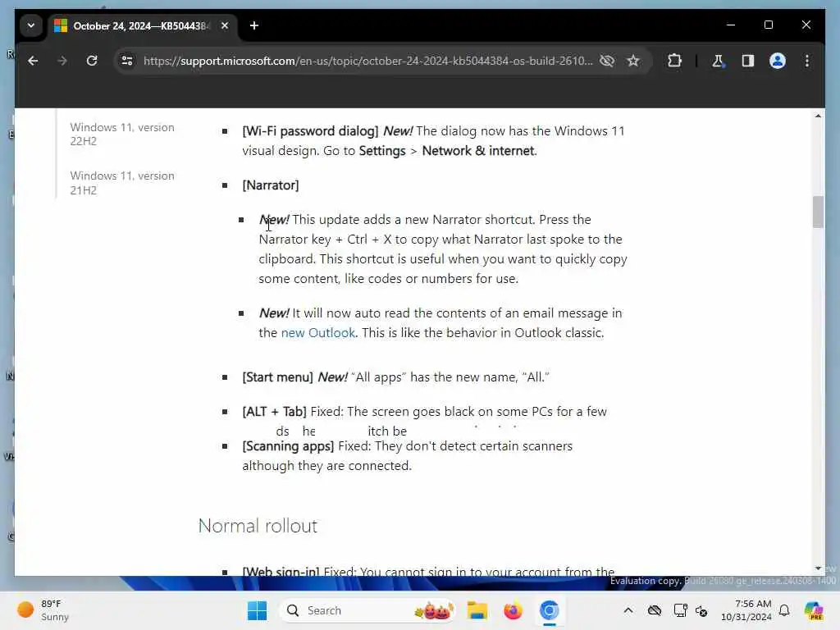Click the Normal rollout heading
This screenshot has width=840, height=630.
tap(258, 526)
